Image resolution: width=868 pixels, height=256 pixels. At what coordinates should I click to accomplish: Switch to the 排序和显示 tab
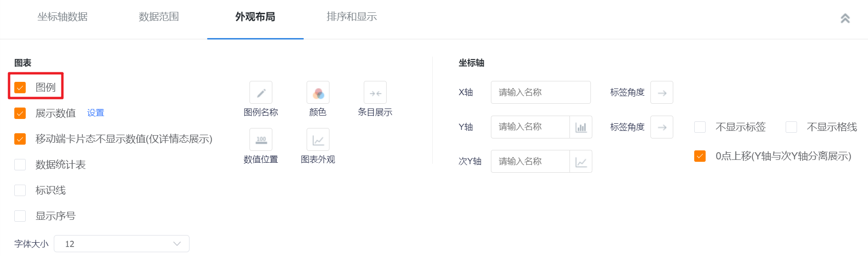point(351,17)
